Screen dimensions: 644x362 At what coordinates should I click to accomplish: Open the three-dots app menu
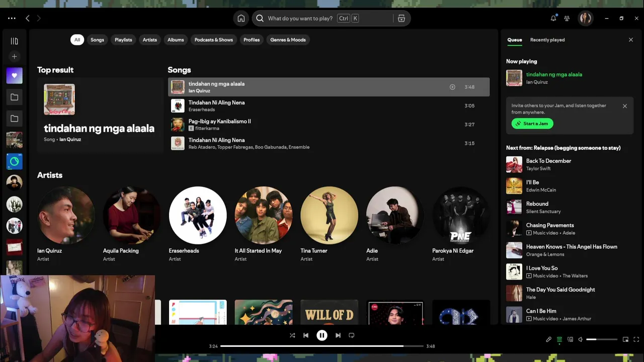tap(12, 18)
